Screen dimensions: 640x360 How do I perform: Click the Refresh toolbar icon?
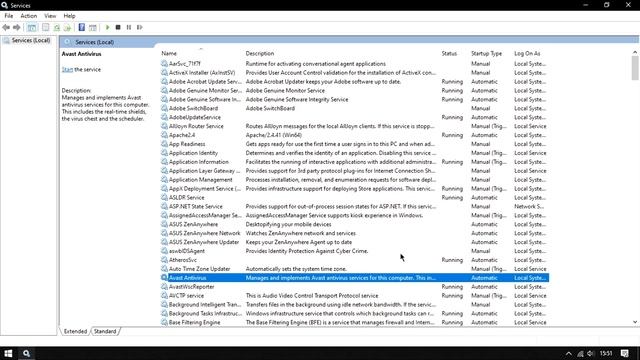[x=57, y=27]
